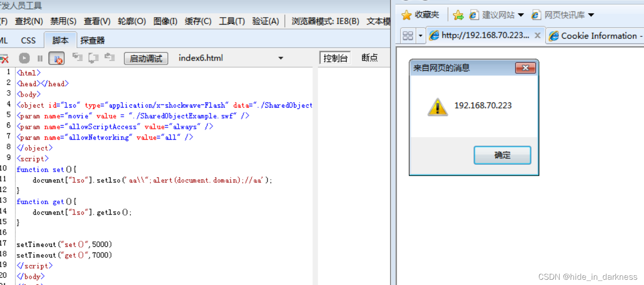644x285 pixels.
Task: Open the 建议网站 suggested sites link
Action: (492, 15)
